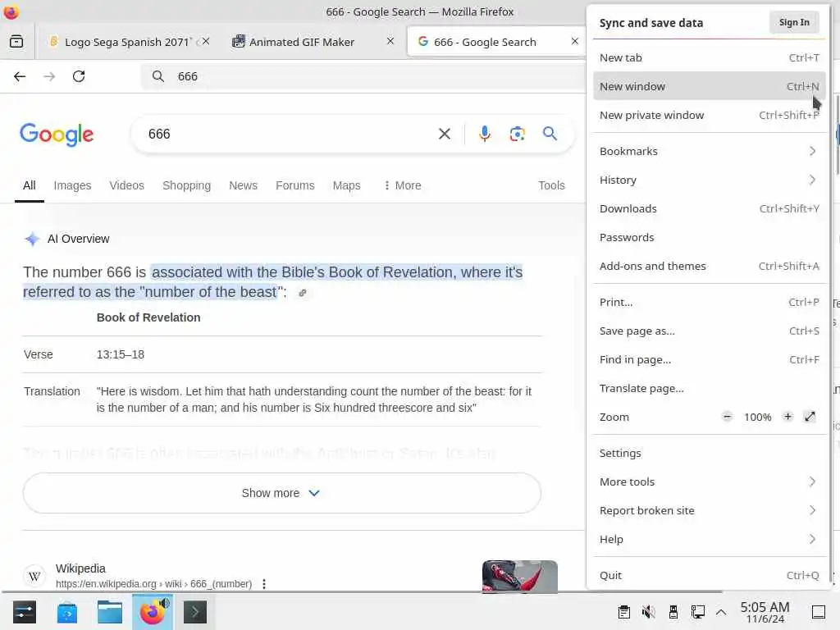The image size is (840, 630).
Task: Quit Firefox from the menu
Action: point(709,575)
